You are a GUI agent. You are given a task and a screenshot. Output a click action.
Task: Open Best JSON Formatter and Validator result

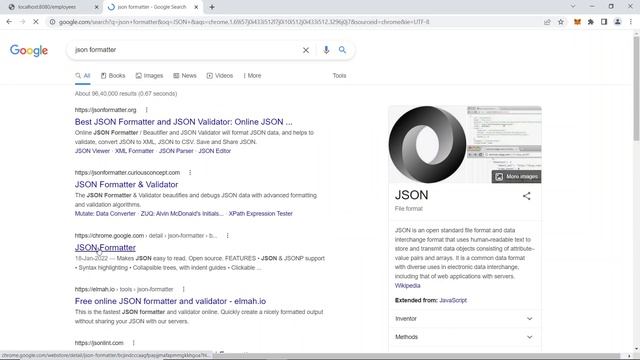click(183, 122)
